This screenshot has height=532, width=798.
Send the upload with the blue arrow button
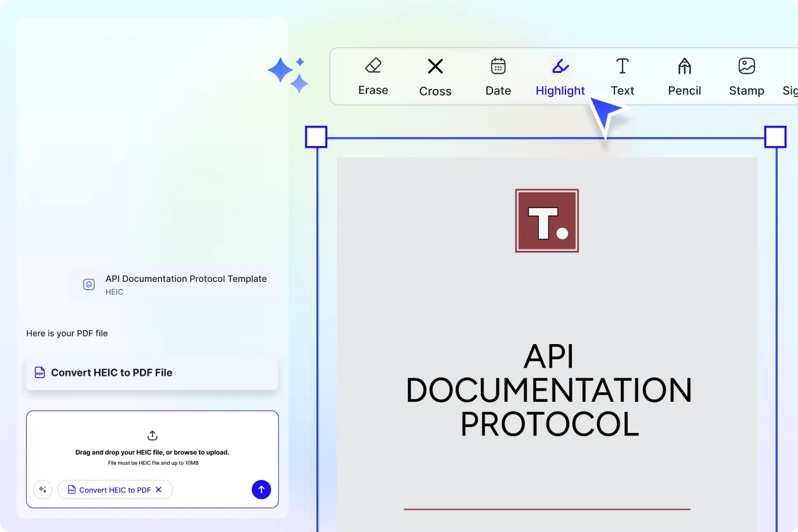[261, 489]
